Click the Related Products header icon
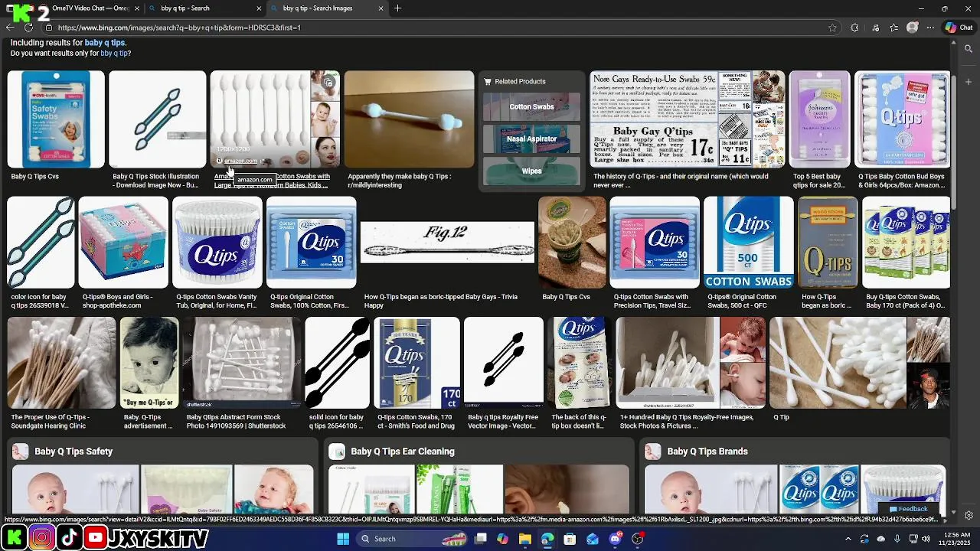 tap(488, 81)
